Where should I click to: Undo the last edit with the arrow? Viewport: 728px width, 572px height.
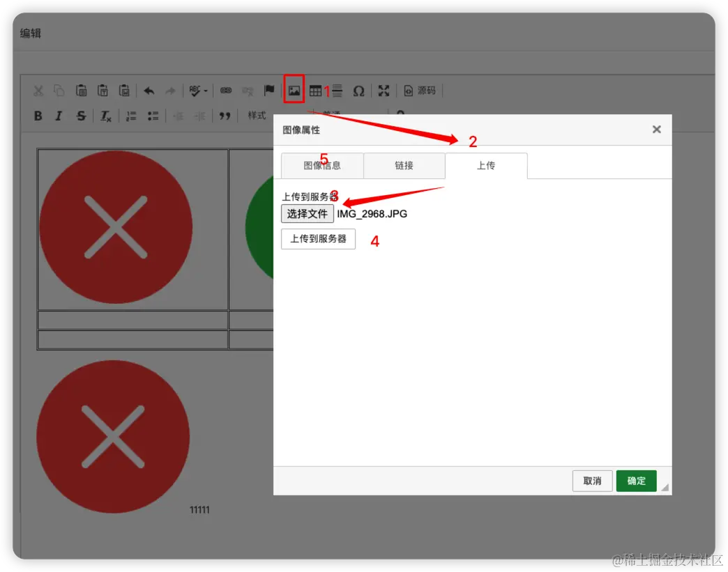tap(149, 91)
